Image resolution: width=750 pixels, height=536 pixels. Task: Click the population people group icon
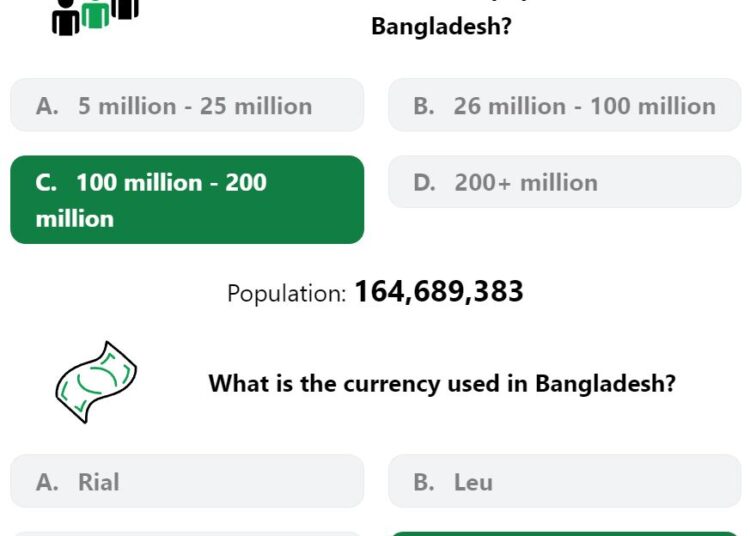tap(96, 17)
